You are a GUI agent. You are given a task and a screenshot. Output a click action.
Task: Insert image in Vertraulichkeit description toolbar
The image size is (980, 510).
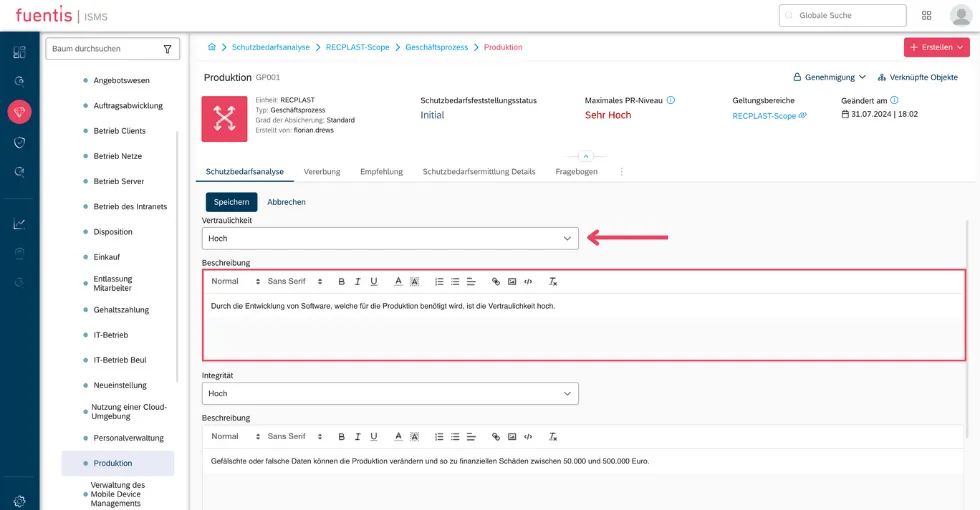click(x=512, y=282)
